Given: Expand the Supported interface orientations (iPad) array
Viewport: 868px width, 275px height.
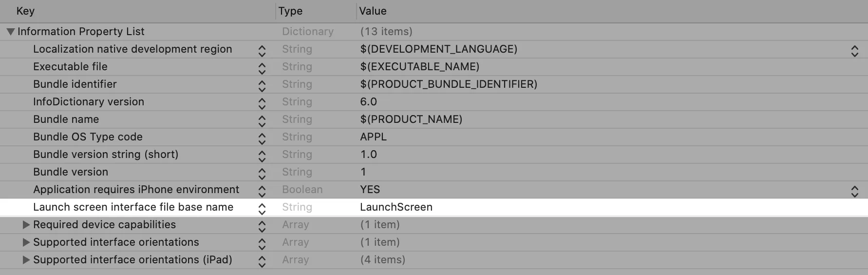Looking at the screenshot, I should coord(26,260).
